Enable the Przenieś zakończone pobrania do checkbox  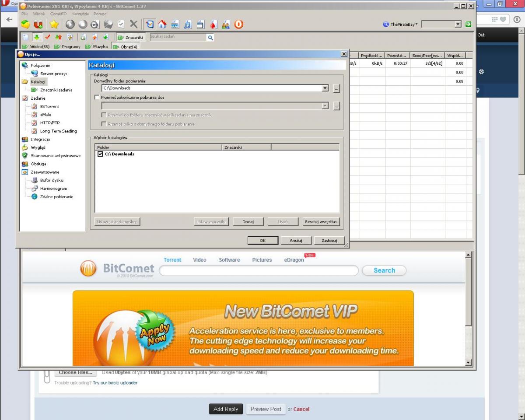(x=97, y=98)
